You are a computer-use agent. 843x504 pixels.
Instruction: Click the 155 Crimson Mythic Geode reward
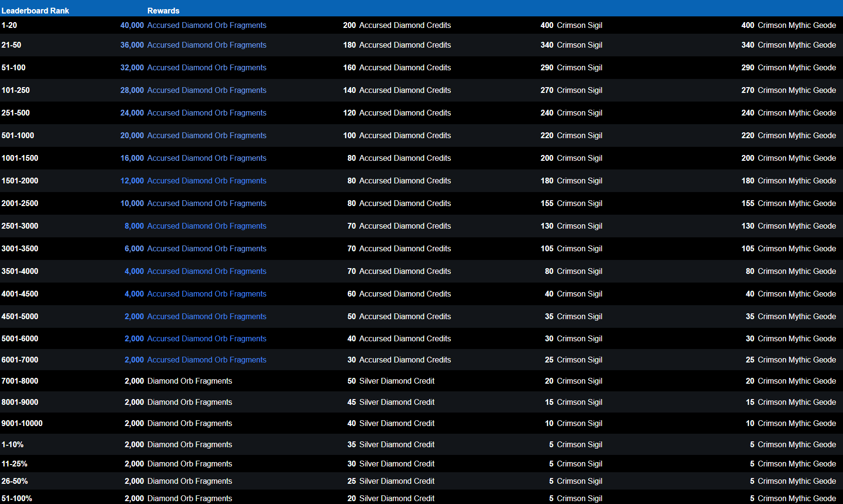[x=789, y=204]
